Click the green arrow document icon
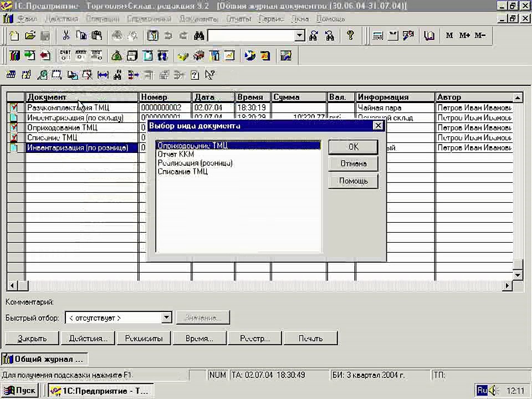The width and height of the screenshot is (532, 399). pos(30,55)
